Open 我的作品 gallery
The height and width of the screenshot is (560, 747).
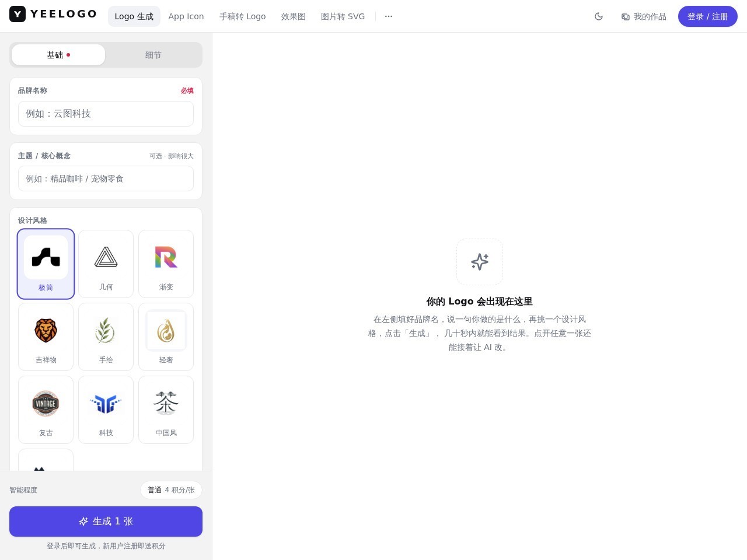(644, 16)
